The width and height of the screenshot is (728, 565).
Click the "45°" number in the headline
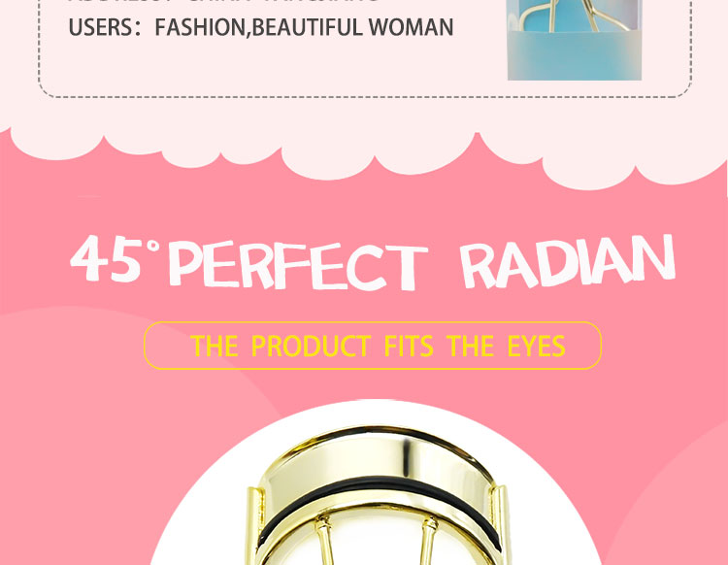point(115,258)
